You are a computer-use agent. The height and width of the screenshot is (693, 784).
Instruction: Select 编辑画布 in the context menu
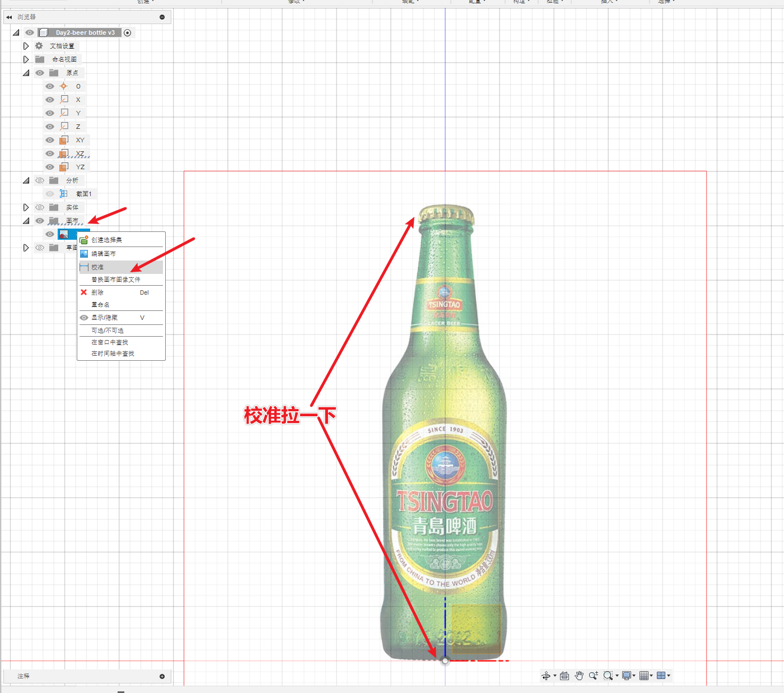click(x=104, y=254)
